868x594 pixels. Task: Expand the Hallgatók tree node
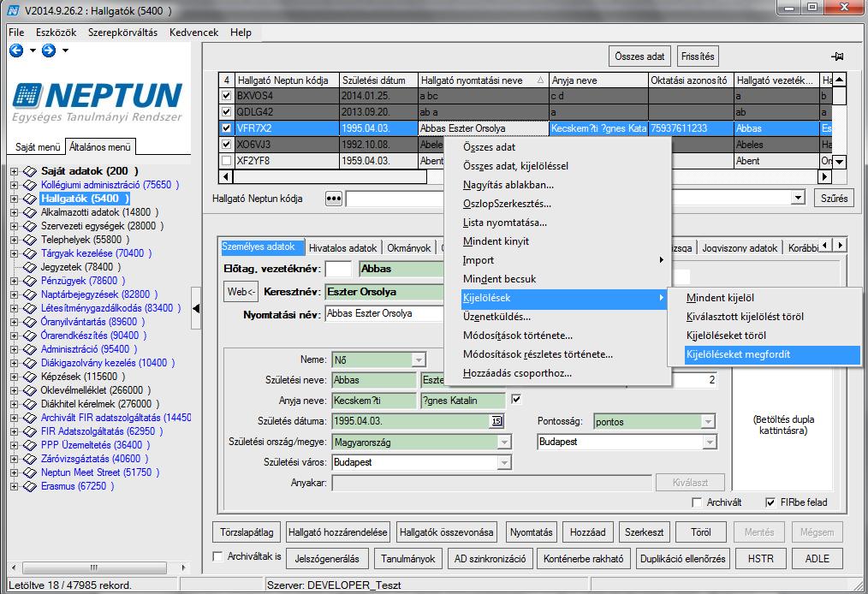point(15,199)
